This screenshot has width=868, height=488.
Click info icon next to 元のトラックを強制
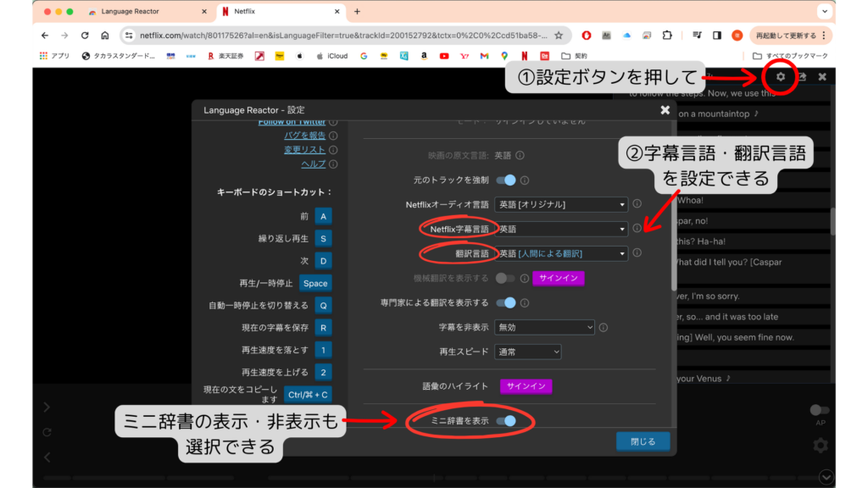pyautogui.click(x=524, y=180)
